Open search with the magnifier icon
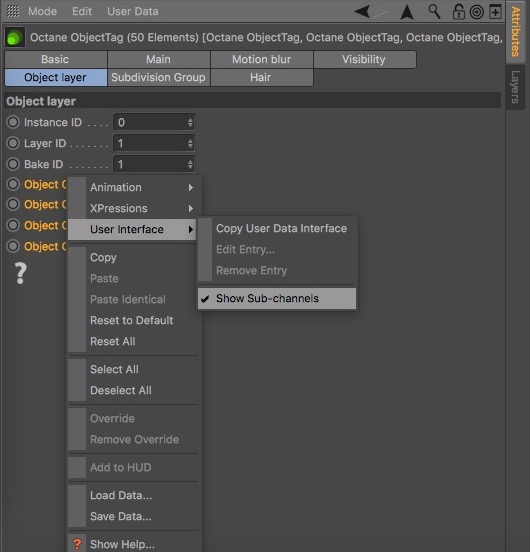The image size is (530, 552). pyautogui.click(x=434, y=12)
